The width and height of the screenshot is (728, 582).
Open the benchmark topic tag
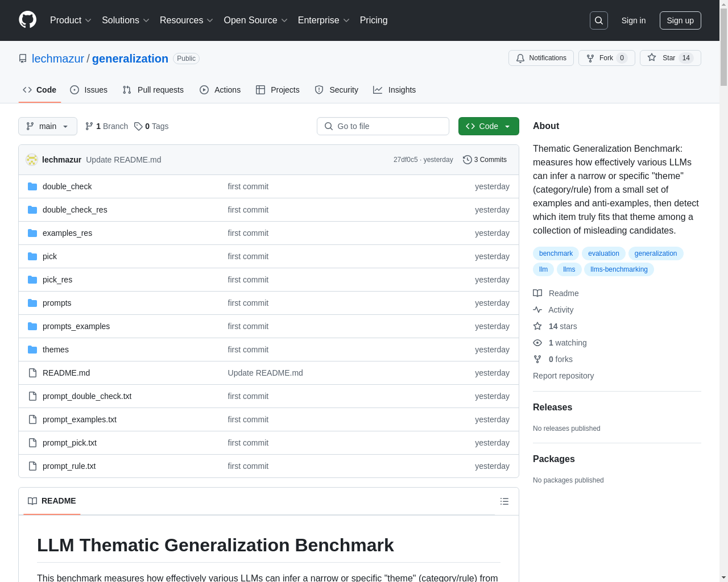click(x=556, y=253)
